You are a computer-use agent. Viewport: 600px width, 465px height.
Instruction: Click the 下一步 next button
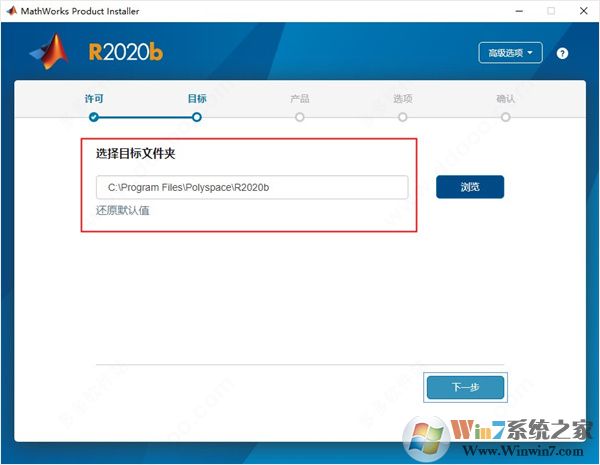[465, 387]
